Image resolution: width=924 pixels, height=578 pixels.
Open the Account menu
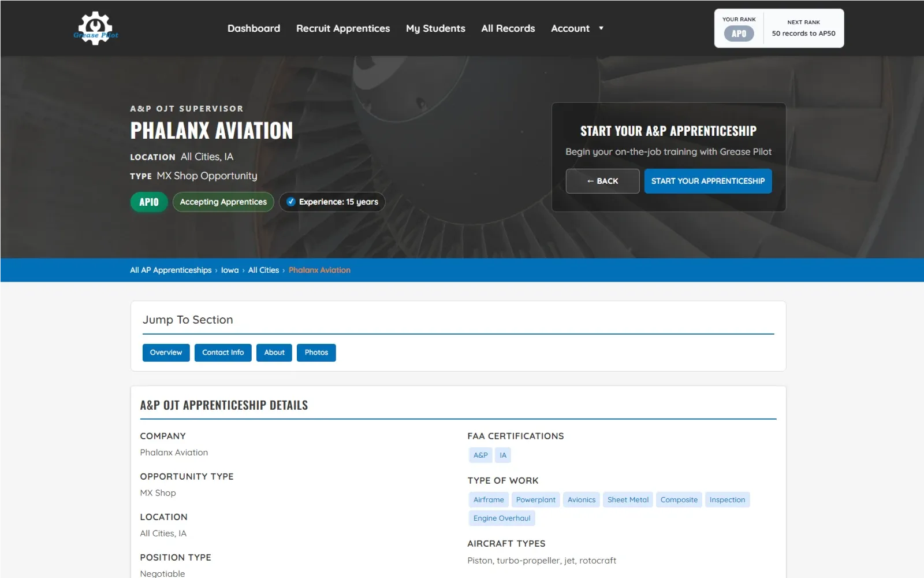[570, 28]
